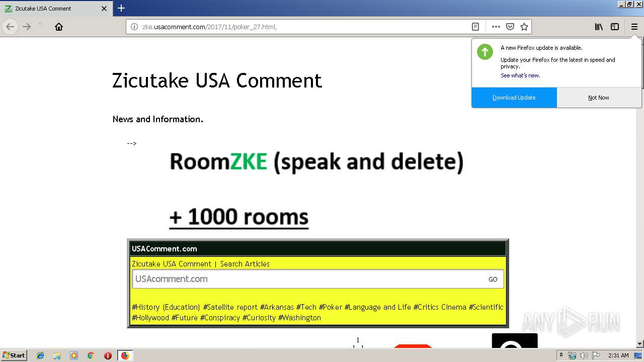
Task: Open a new tab
Action: (121, 8)
